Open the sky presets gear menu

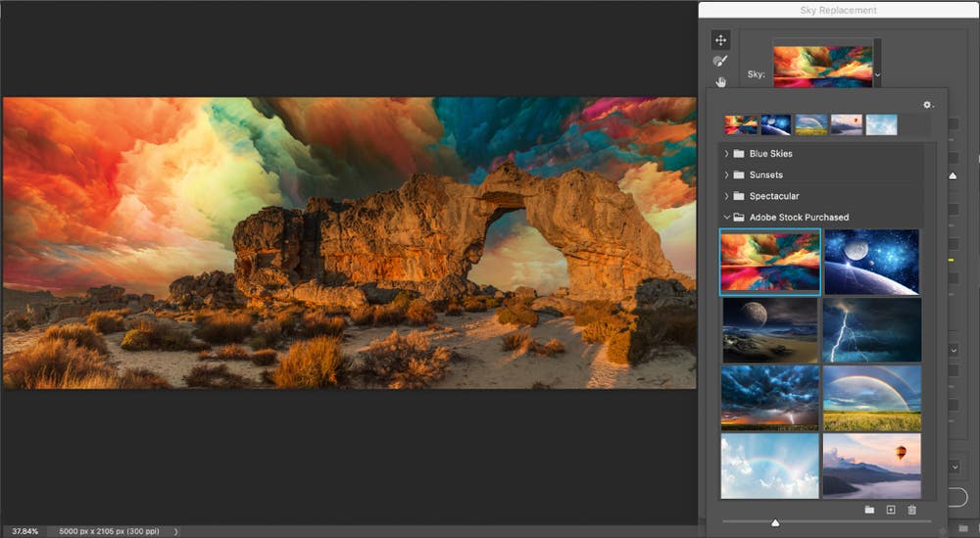click(928, 105)
